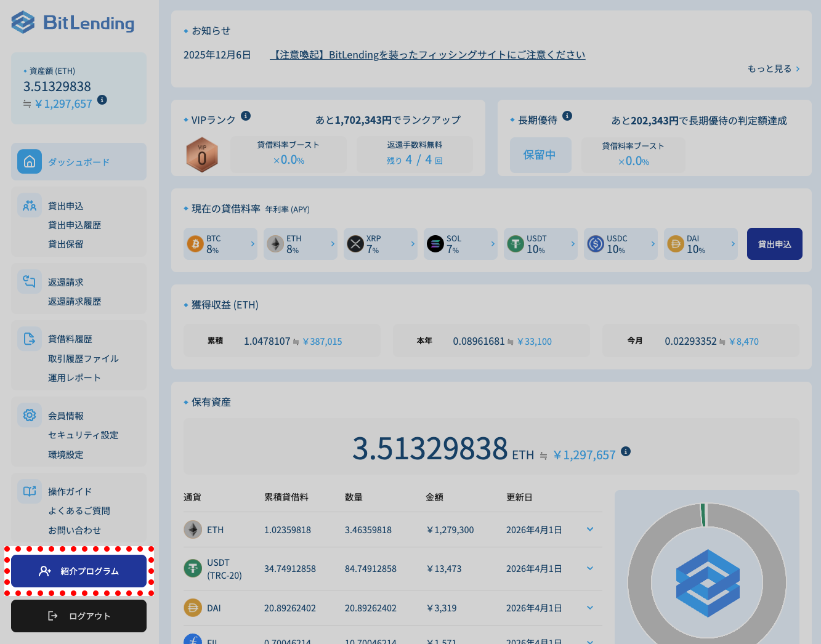Click the DAI coin icon in rates
Screen dimensions: 821x644
tap(676, 244)
